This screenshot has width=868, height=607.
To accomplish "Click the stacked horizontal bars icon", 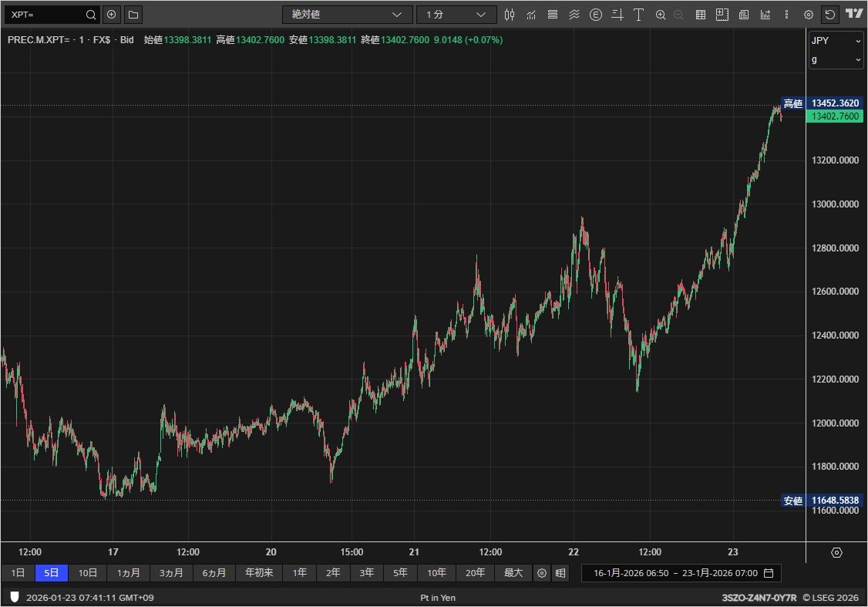I will pyautogui.click(x=553, y=15).
